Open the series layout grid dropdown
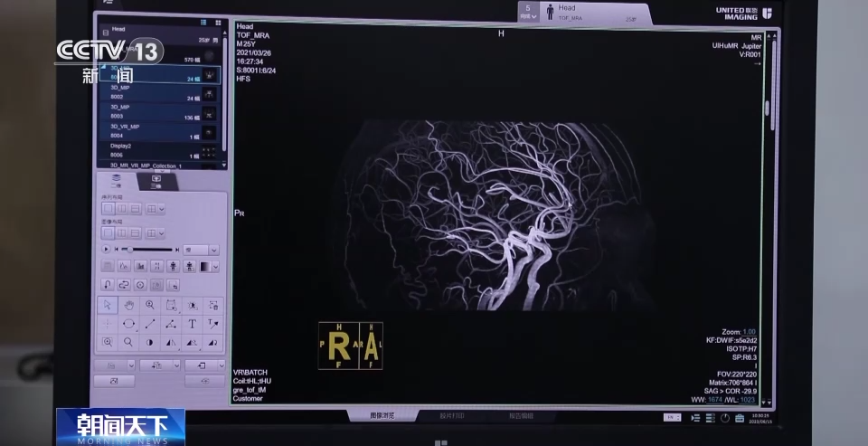Screen dimensions: 868x446 [x=156, y=209]
